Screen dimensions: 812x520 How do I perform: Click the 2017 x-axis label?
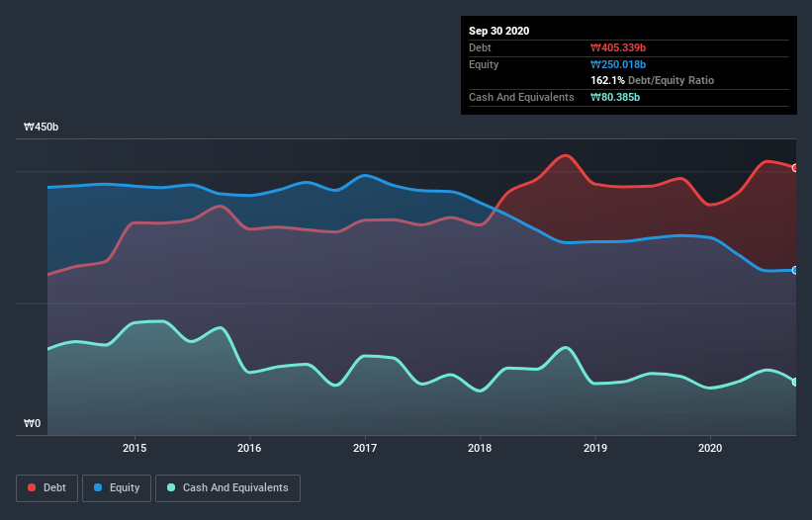(365, 448)
